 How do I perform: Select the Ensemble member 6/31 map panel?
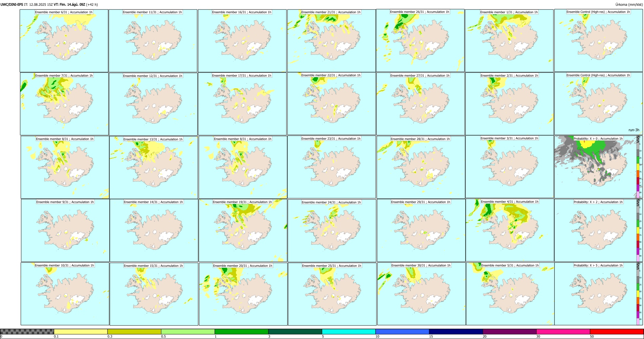[64, 41]
